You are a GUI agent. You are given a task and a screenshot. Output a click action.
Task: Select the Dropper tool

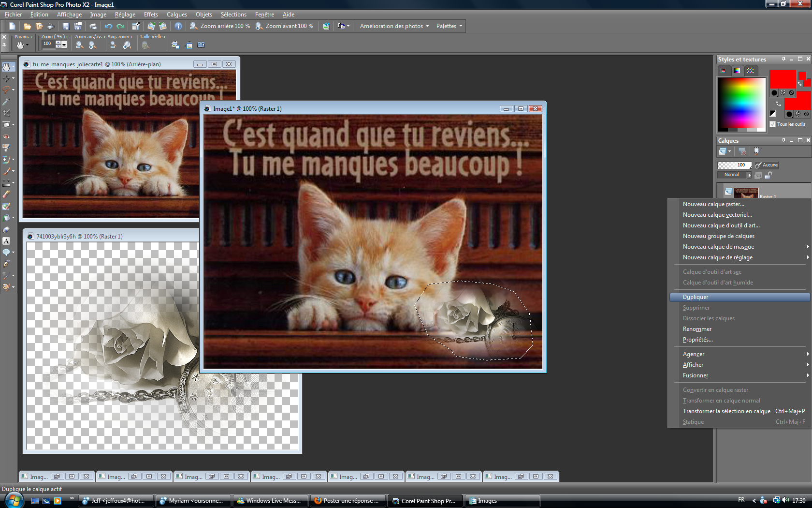pyautogui.click(x=6, y=102)
